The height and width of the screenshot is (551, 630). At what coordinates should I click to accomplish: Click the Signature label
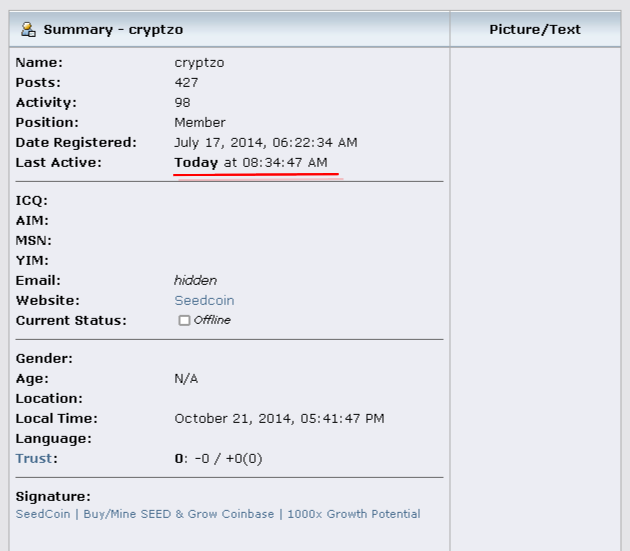pyautogui.click(x=53, y=497)
